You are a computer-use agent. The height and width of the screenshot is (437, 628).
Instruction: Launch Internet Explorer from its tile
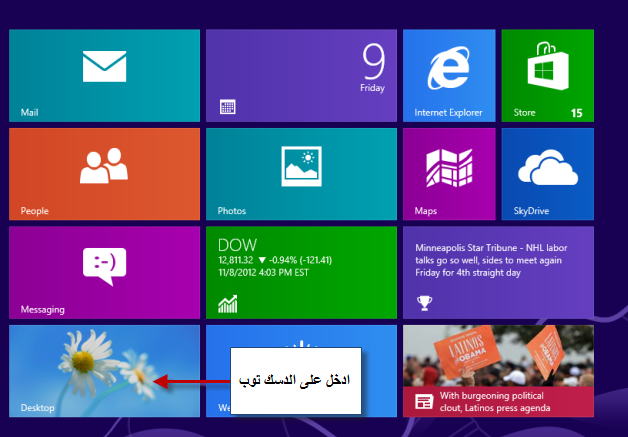tap(448, 75)
